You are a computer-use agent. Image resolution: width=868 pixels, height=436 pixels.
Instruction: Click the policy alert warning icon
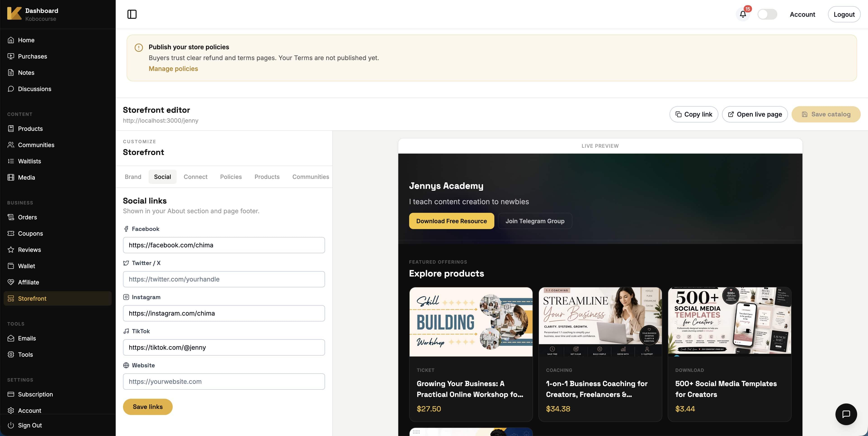tap(139, 47)
